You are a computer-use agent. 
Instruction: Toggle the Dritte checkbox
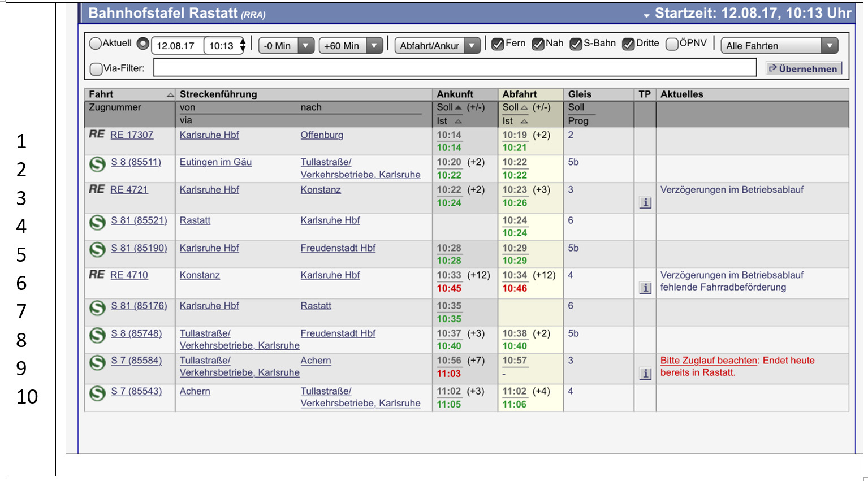pyautogui.click(x=628, y=44)
